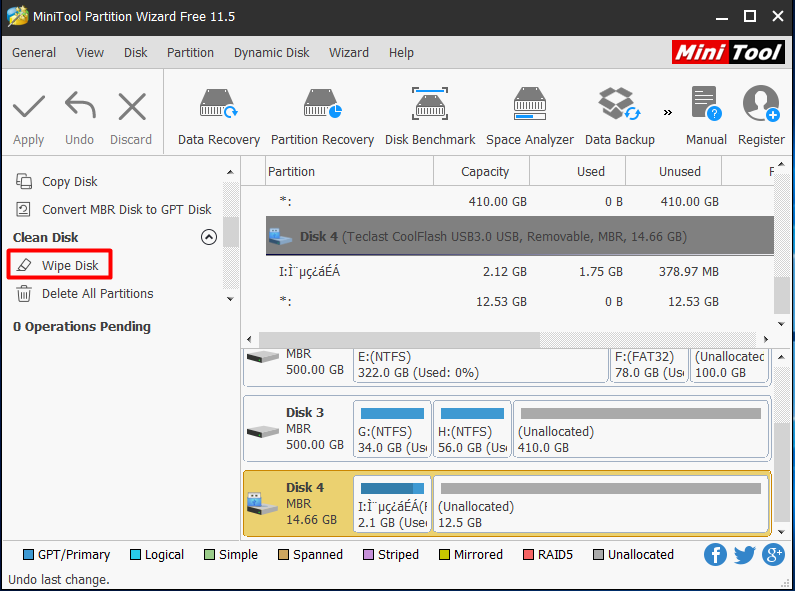Screen dimensions: 795x591
Task: Select Disk 4 I: 2.1 GB partition block
Action: [392, 504]
